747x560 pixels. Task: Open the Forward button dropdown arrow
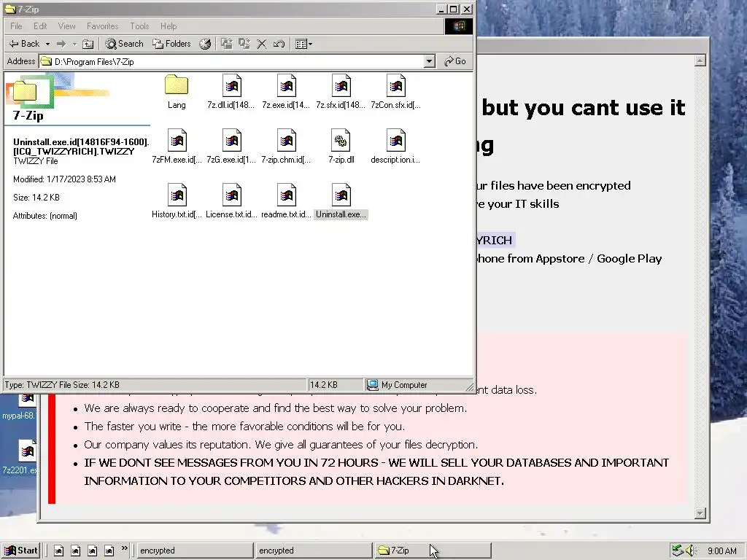pyautogui.click(x=74, y=44)
